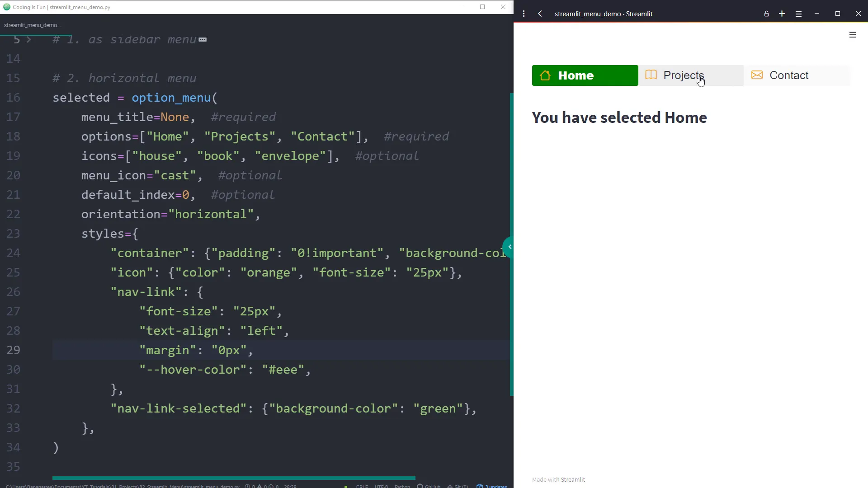Open the vertical three-dot browser menu
Viewport: 868px width, 488px height.
coord(524,14)
